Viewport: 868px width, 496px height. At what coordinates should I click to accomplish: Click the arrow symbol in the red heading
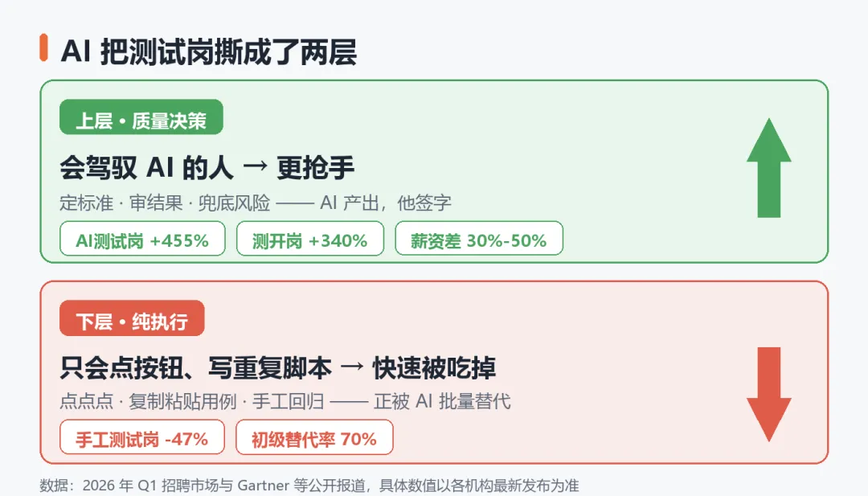coord(352,365)
